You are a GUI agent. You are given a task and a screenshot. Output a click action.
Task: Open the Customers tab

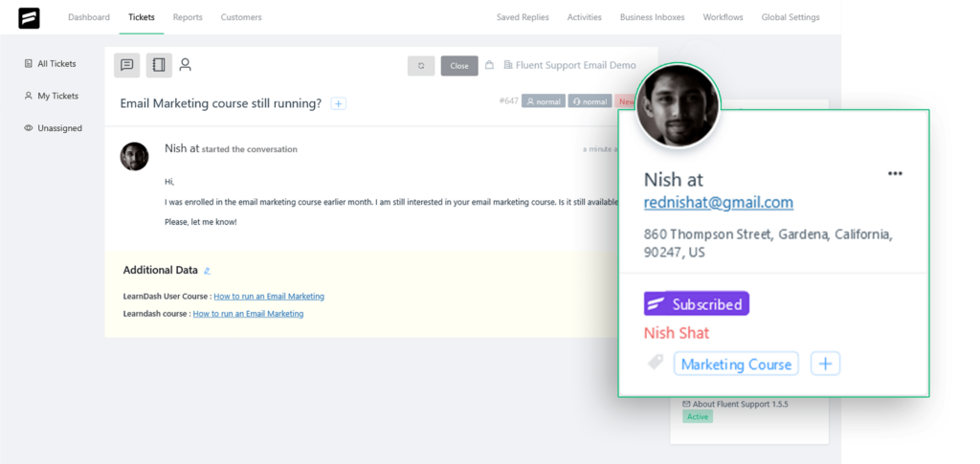[x=241, y=17]
